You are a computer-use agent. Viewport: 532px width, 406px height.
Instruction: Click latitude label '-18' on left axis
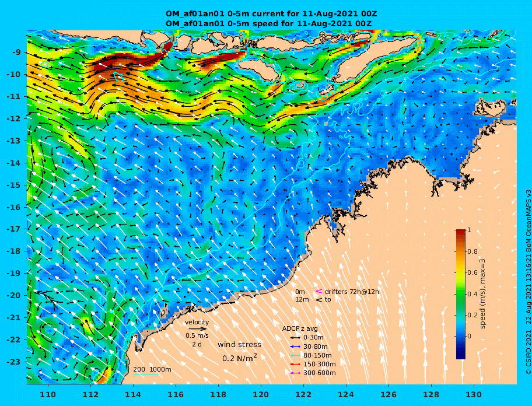14,251
